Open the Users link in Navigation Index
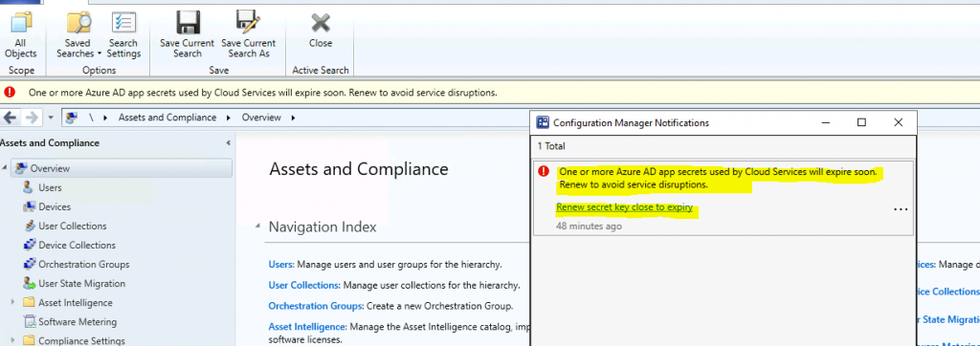This screenshot has height=346, width=980. click(280, 265)
